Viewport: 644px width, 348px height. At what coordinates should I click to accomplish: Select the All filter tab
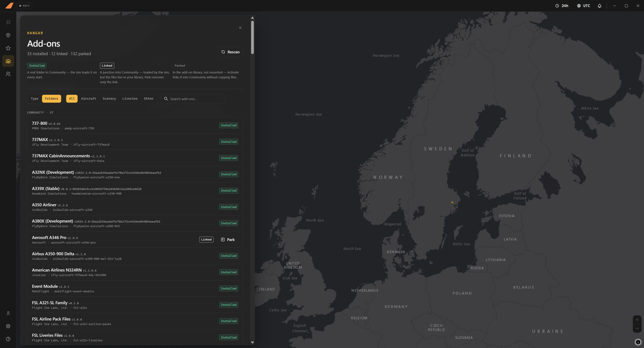[x=72, y=98]
